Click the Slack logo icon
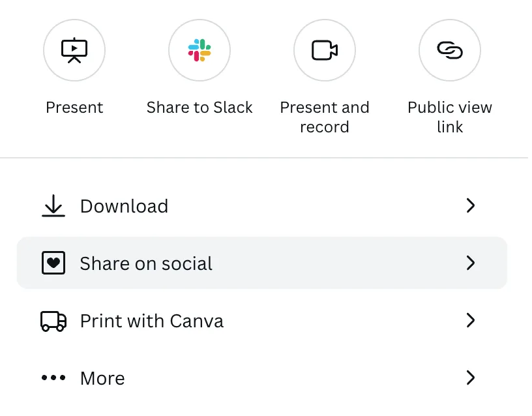 click(199, 50)
